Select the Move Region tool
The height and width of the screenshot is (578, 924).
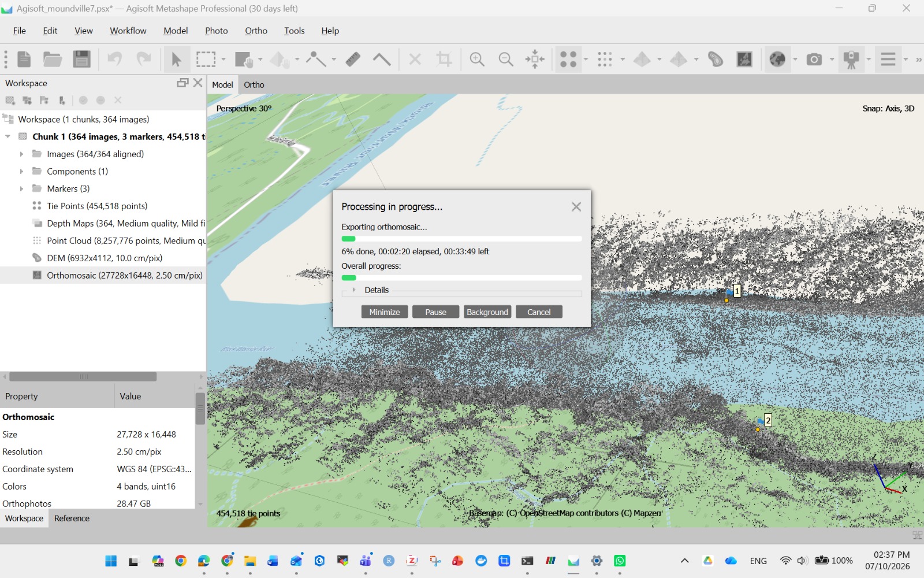click(244, 59)
